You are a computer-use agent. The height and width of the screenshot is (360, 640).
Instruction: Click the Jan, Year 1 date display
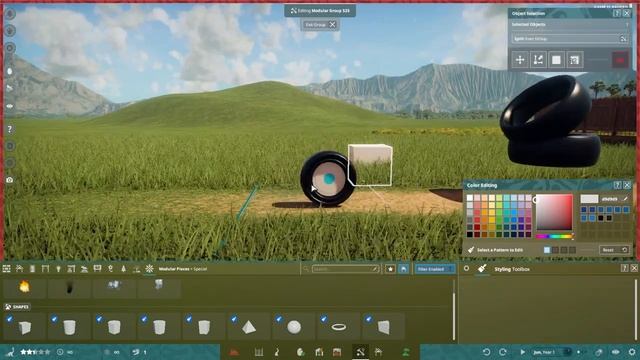pyautogui.click(x=544, y=352)
